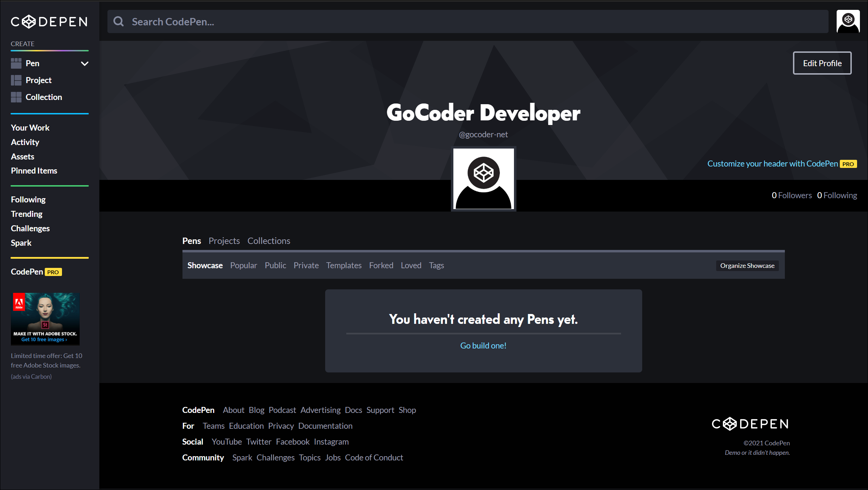This screenshot has width=868, height=490.
Task: Select the Templates pens filter
Action: pos(344,265)
